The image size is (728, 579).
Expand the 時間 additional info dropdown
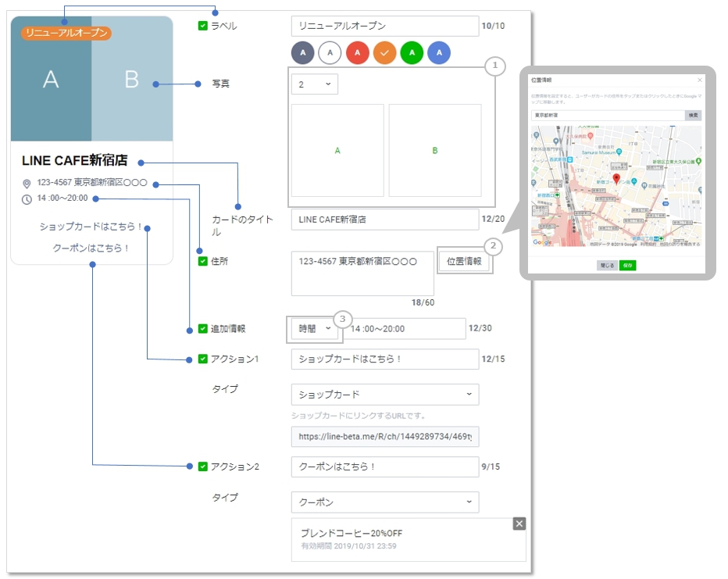(x=315, y=329)
